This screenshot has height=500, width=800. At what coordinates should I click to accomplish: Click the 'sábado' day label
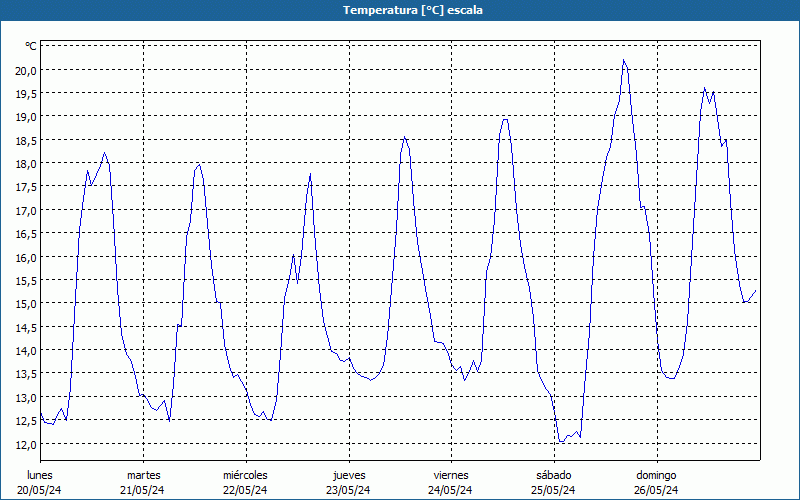coord(554,476)
